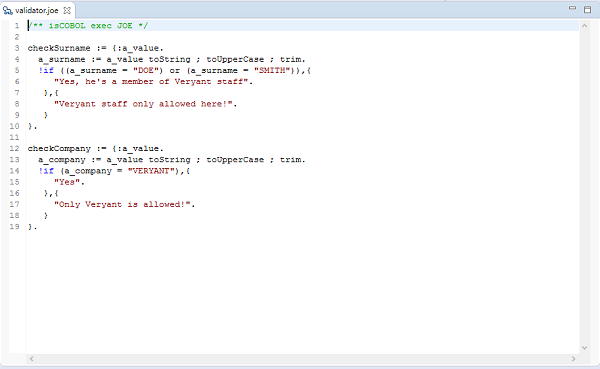Screen dimensions: 600x369
Task: Click the isCOBOL exec JOE comment
Action: 88,26
